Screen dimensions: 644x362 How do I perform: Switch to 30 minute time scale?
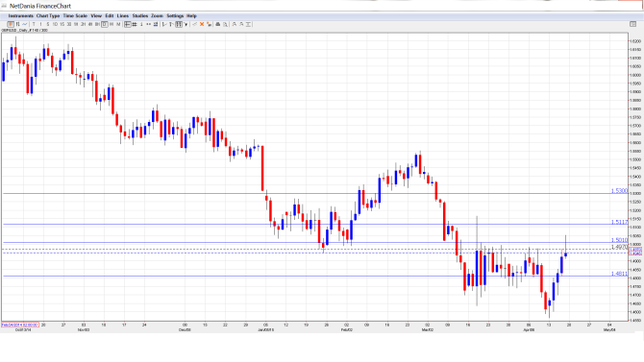(69, 25)
